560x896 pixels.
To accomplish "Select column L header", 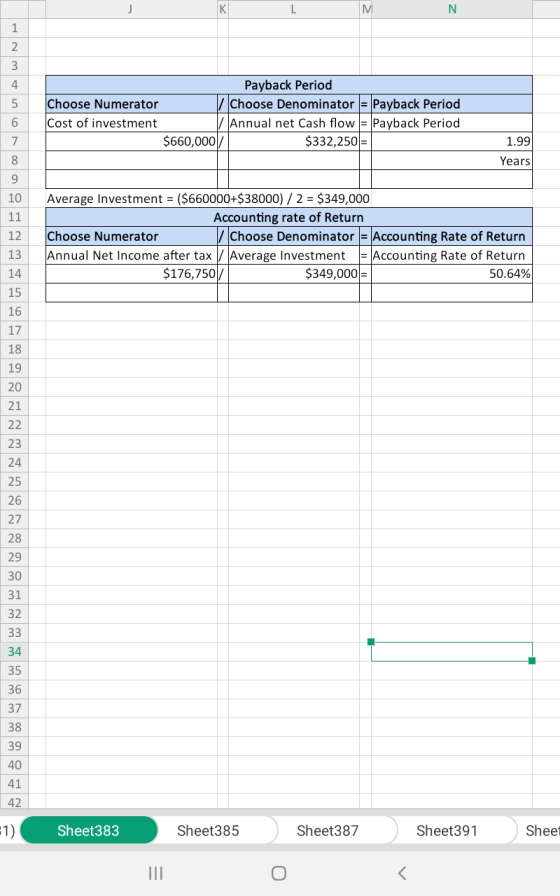I will tap(294, 9).
